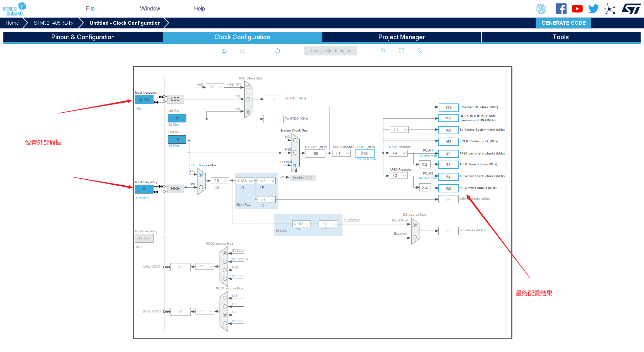644x352 pixels.
Task: Click the reset clock refresh icon
Action: coord(278,51)
